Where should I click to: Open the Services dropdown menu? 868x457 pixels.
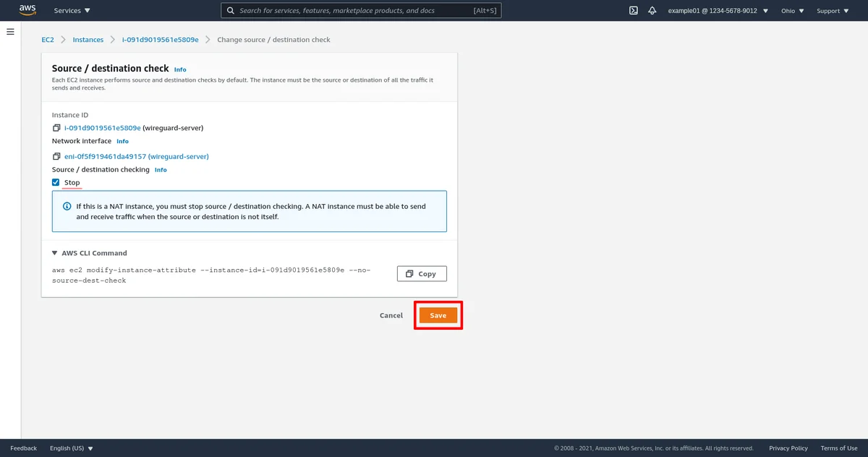coord(72,11)
